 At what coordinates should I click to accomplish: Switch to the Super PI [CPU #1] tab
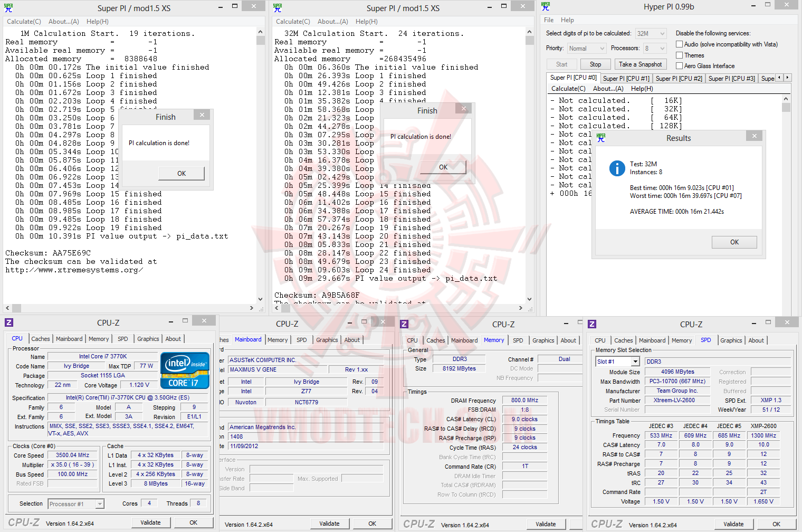tap(626, 79)
